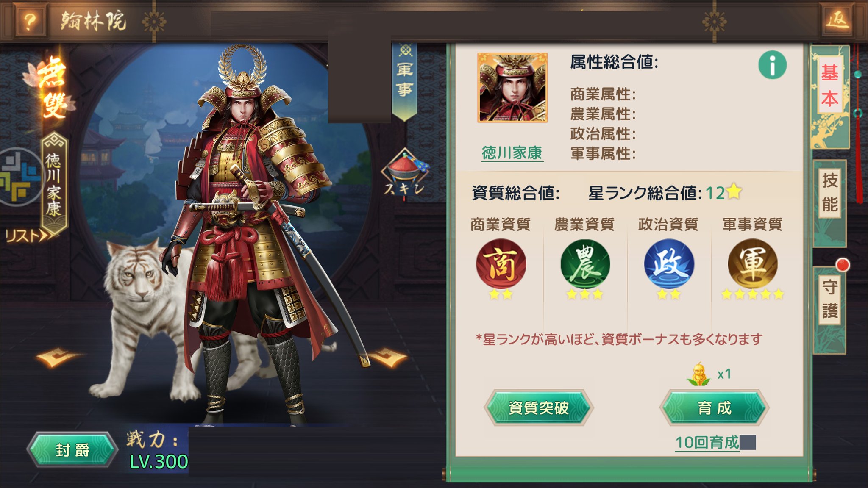Select the 商 commerce aptitude icon
Image resolution: width=868 pixels, height=488 pixels.
coord(501,264)
